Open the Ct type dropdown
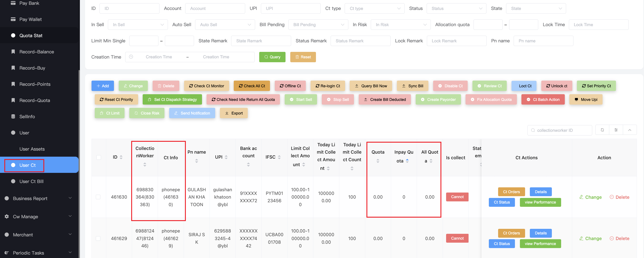This screenshot has height=258, width=644. [x=374, y=8]
